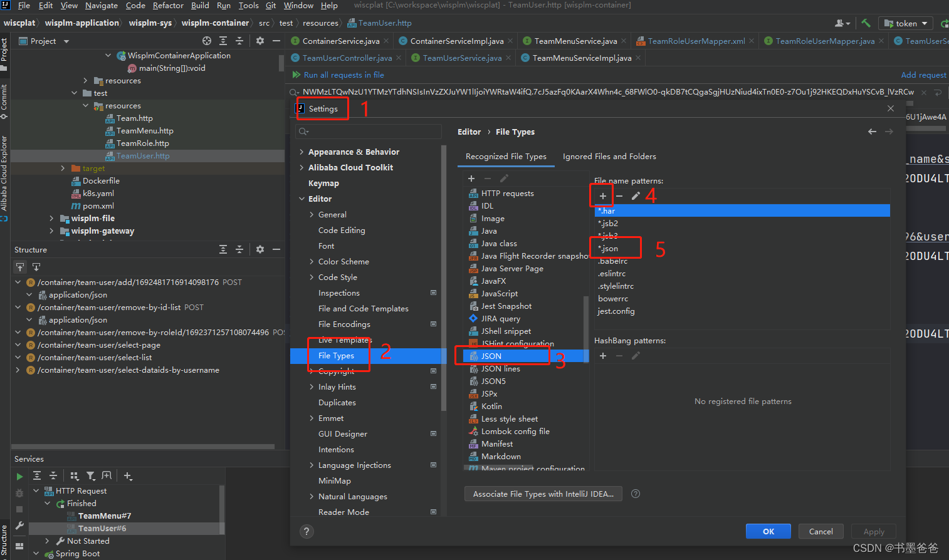Viewport: 949px width, 560px height.
Task: Open Alibaba Cloud Explorer sidebar
Action: (x=4, y=179)
